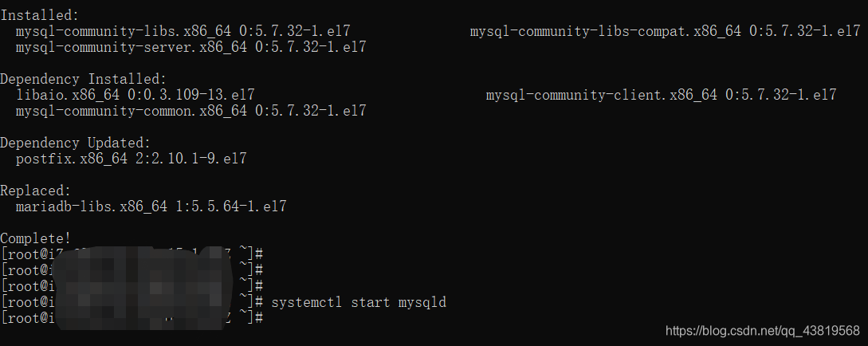Click the mysql-community-common.x86_64 package line
868x346 pixels.
pyautogui.click(x=132, y=111)
